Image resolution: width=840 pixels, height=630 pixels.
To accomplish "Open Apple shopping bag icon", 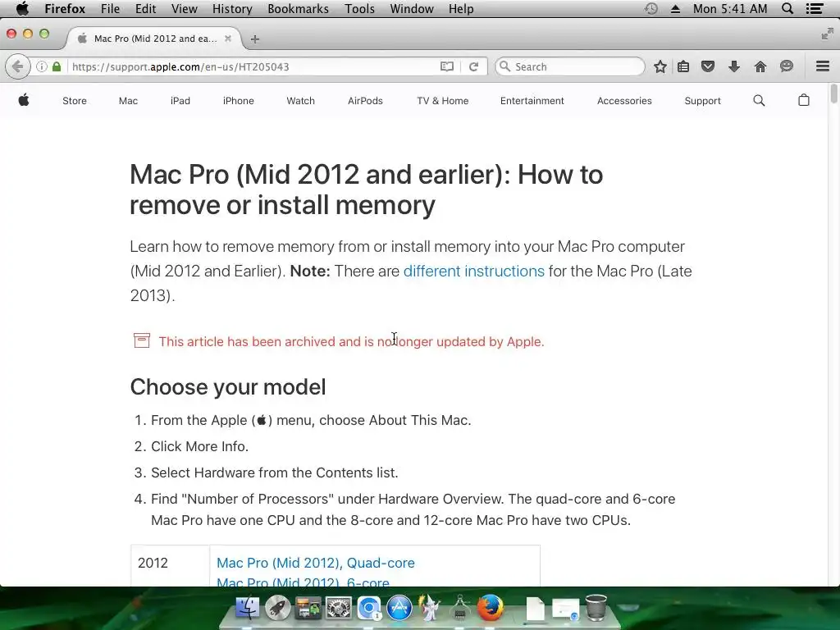I will click(x=804, y=100).
